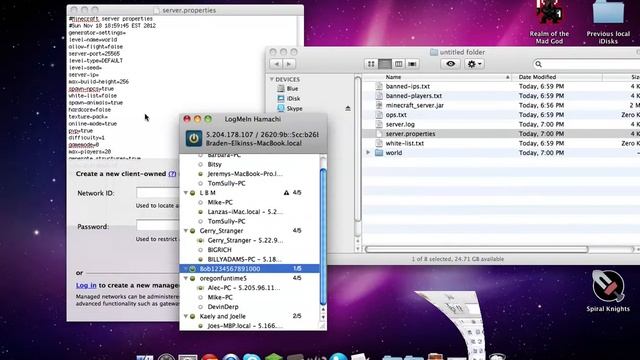Collapse Kaely and Joelle network
Screen dimensions: 640x360
click(x=186, y=316)
